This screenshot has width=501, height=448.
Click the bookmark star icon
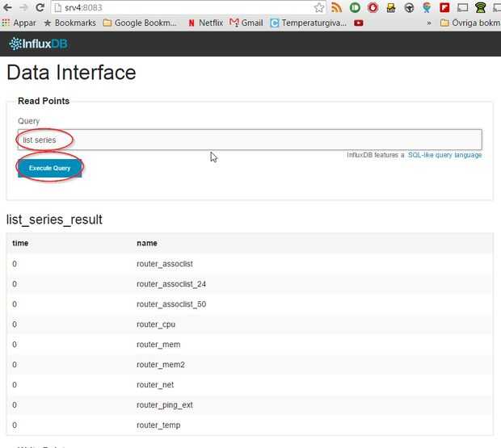[319, 7]
